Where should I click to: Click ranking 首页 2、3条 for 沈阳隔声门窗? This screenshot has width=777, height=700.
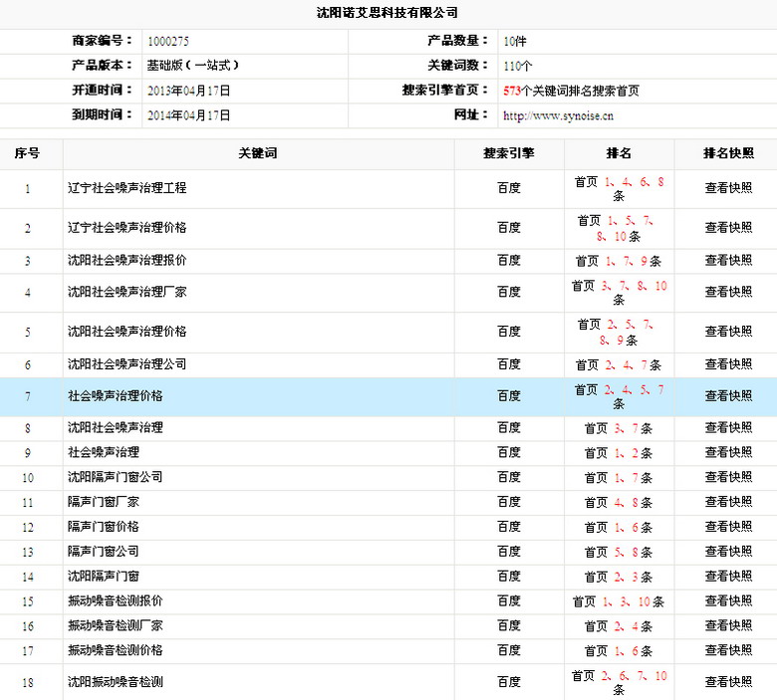coord(619,578)
